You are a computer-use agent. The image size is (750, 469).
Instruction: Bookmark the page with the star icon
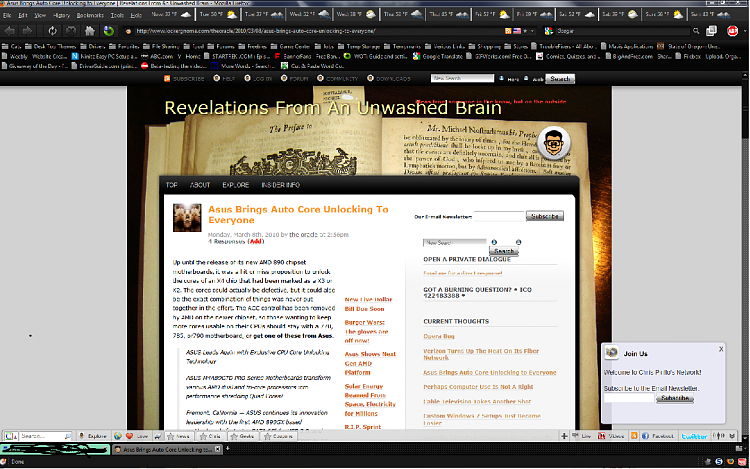coord(525,31)
